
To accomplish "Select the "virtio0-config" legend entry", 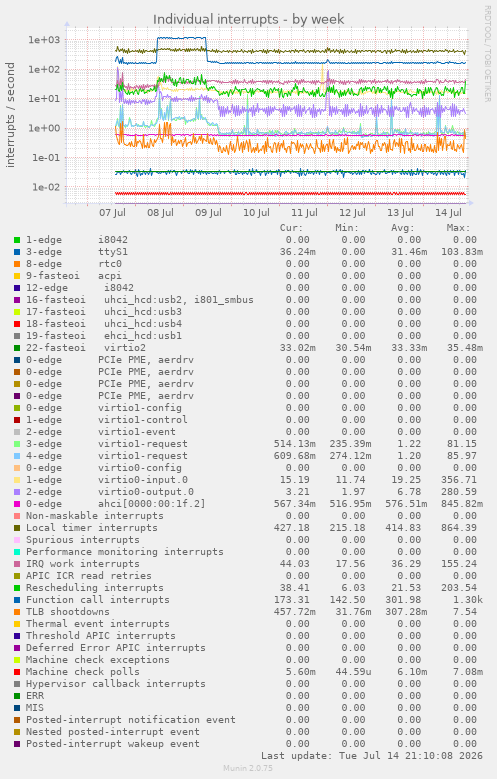I will coord(104,467).
